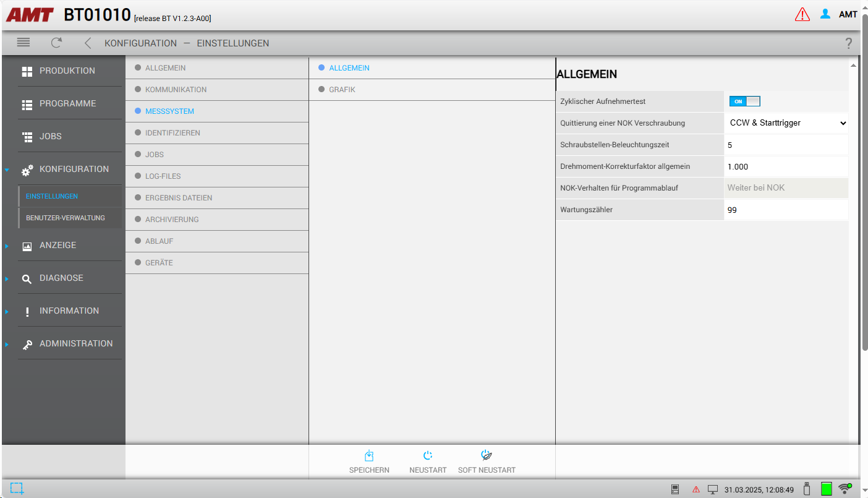Open the hamburger menu icon
868x498 pixels.
[x=23, y=43]
